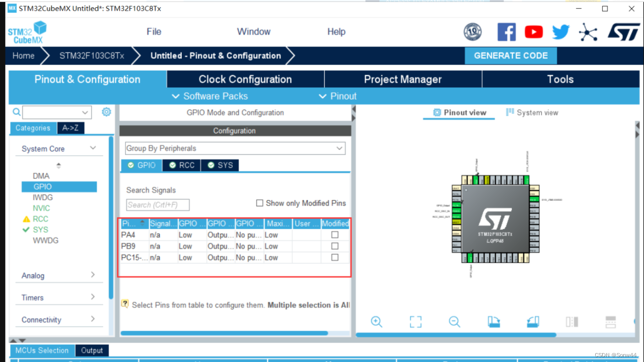This screenshot has height=362, width=644.
Task: Open the categories settings gear icon
Action: point(106,112)
